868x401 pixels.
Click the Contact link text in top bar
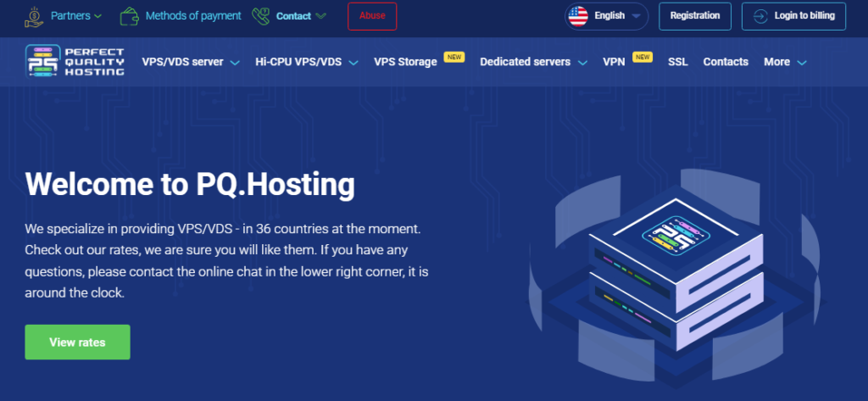(x=293, y=16)
